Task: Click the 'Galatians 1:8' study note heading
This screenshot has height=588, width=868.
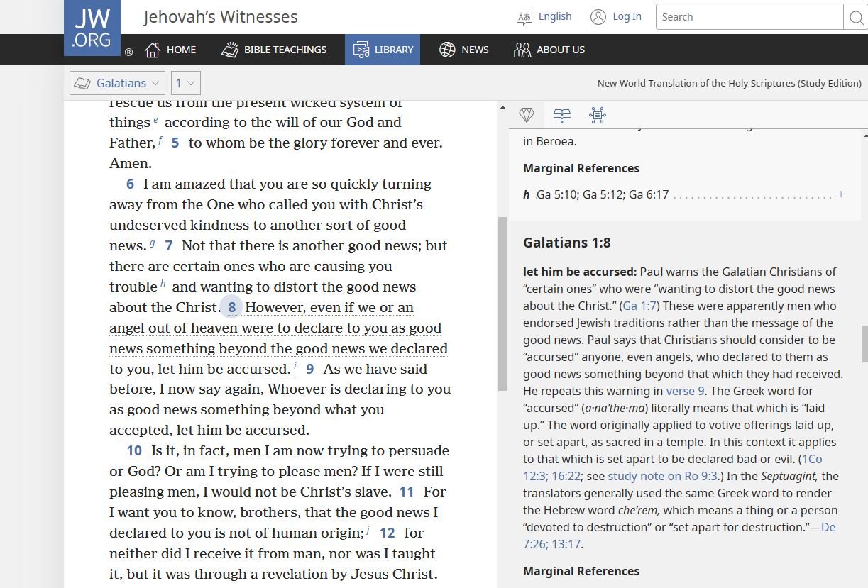Action: pos(567,243)
